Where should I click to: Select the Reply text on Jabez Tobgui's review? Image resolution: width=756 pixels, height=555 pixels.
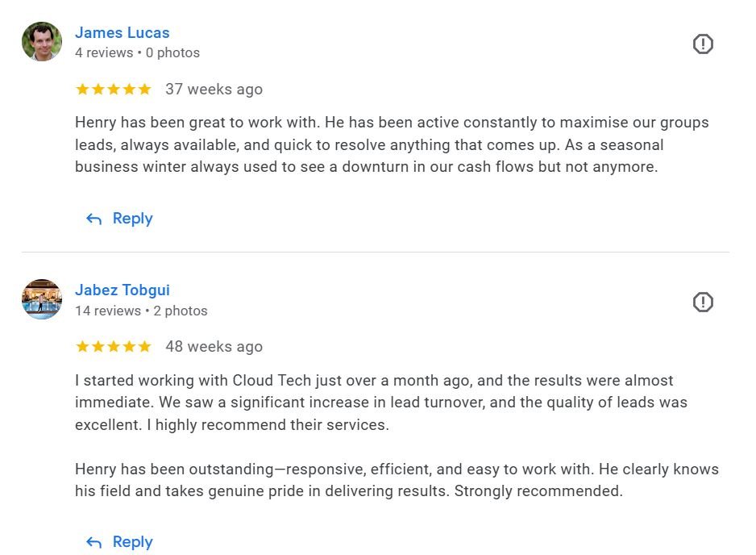(x=133, y=542)
